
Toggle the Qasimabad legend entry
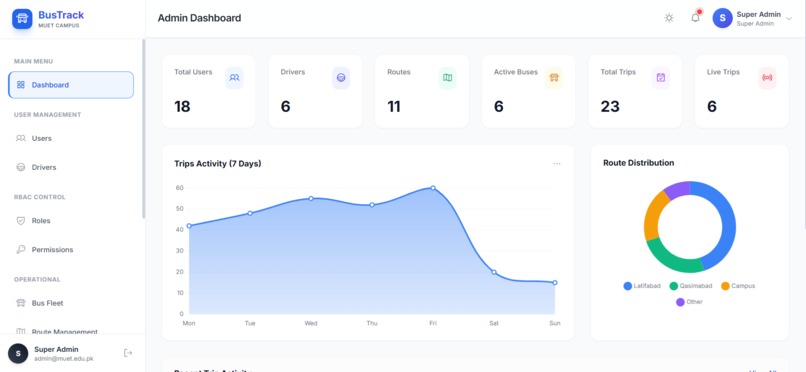click(x=692, y=286)
